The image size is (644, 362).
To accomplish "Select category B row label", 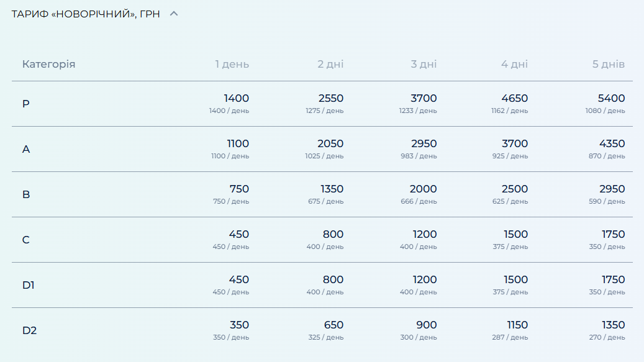I will [x=26, y=194].
